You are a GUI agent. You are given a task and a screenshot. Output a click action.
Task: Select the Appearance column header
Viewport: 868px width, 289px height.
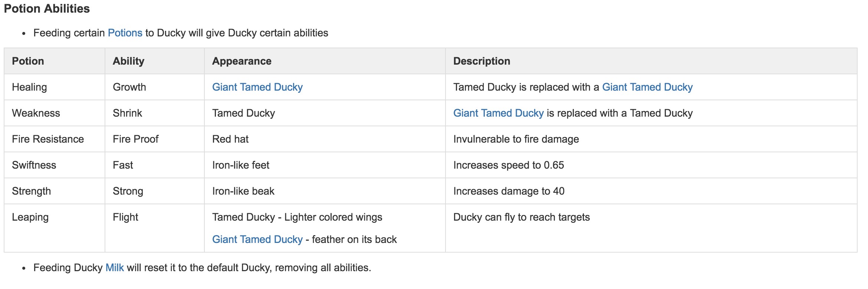tap(241, 61)
